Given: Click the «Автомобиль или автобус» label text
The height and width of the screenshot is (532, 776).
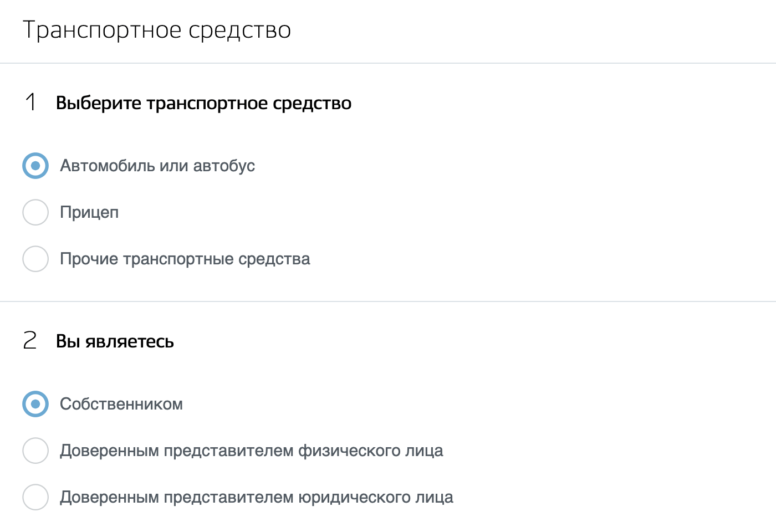Looking at the screenshot, I should (157, 165).
